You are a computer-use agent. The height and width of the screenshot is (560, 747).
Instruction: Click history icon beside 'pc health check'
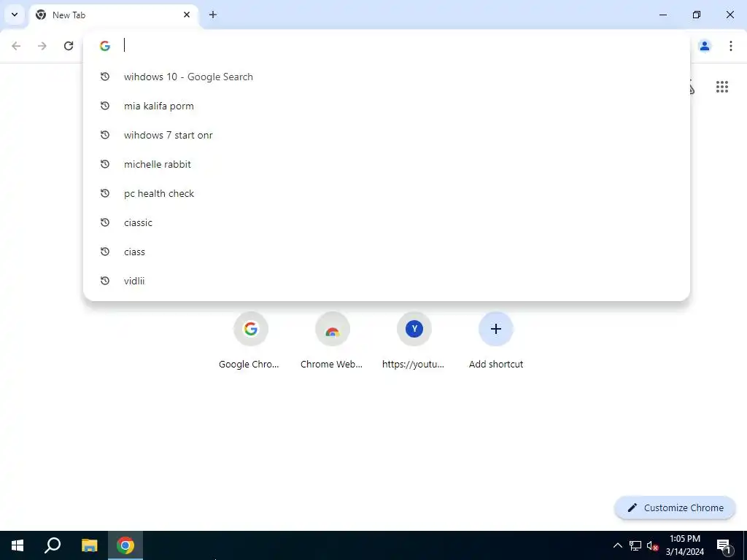[105, 193]
